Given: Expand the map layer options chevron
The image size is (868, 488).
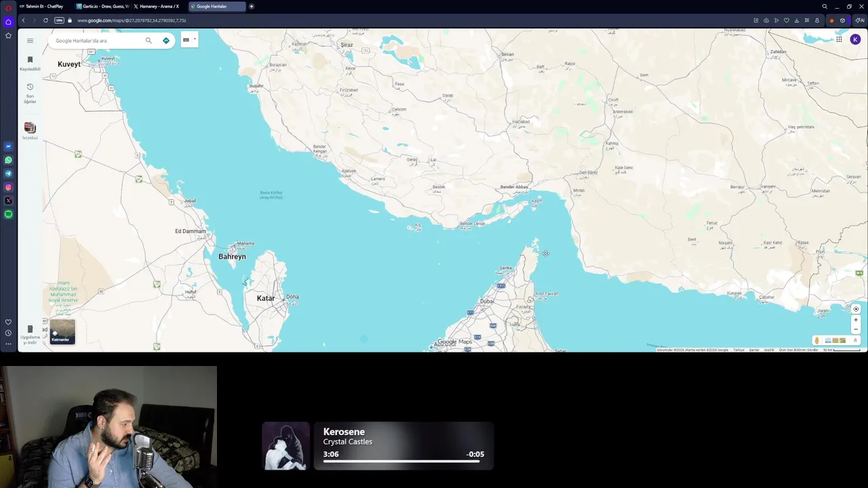Looking at the screenshot, I should click(x=855, y=340).
